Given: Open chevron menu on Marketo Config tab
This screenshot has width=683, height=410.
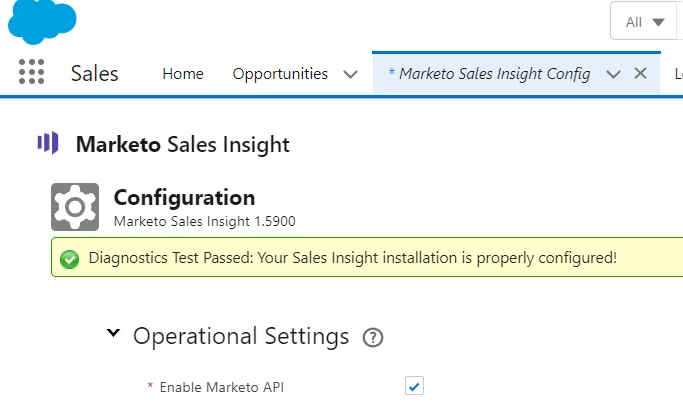Looking at the screenshot, I should 614,73.
